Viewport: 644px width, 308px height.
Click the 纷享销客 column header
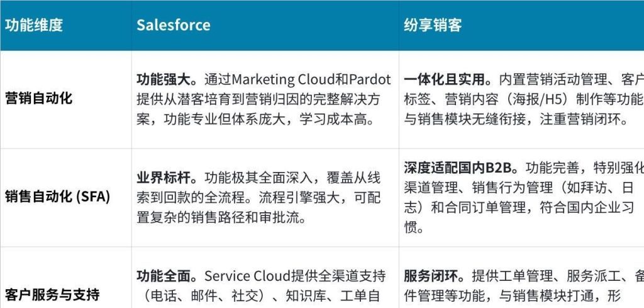433,26
